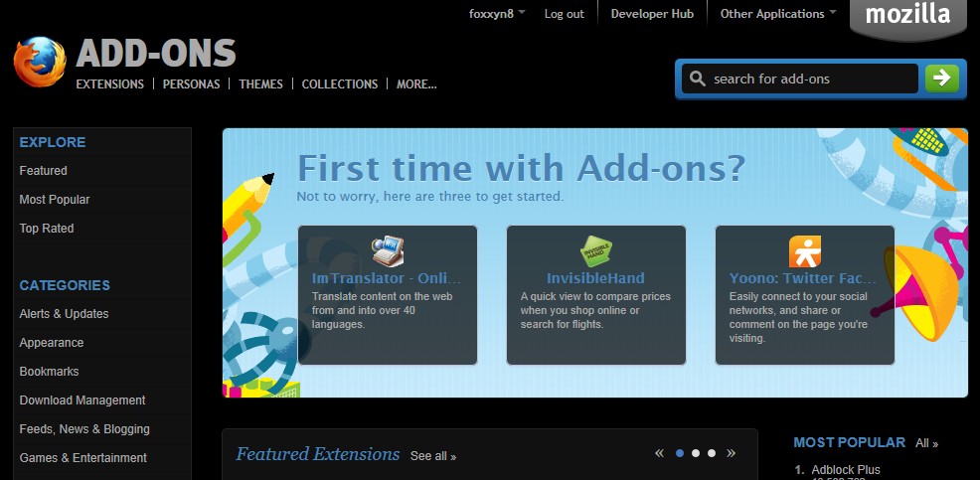Viewport: 980px width, 480px height.
Task: Select the second carousel page dot
Action: tap(696, 453)
